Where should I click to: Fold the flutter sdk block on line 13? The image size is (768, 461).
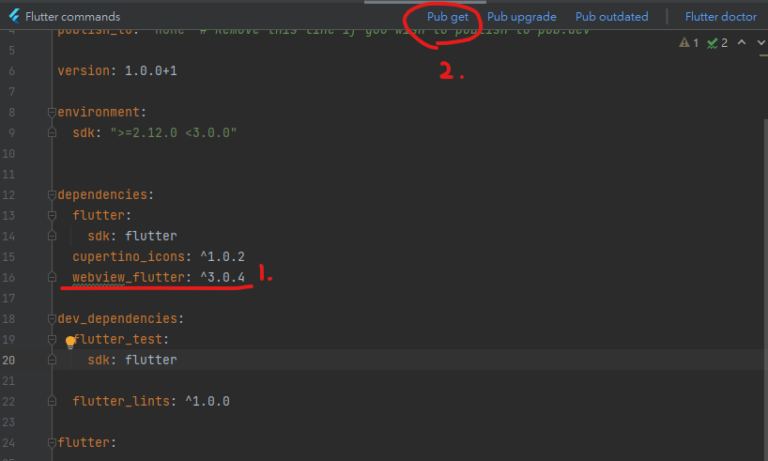pyautogui.click(x=51, y=215)
